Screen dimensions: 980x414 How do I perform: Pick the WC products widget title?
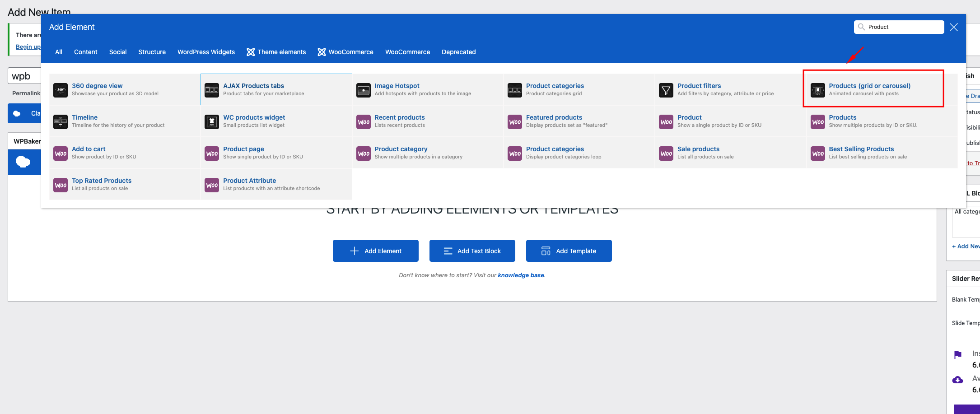click(x=254, y=117)
